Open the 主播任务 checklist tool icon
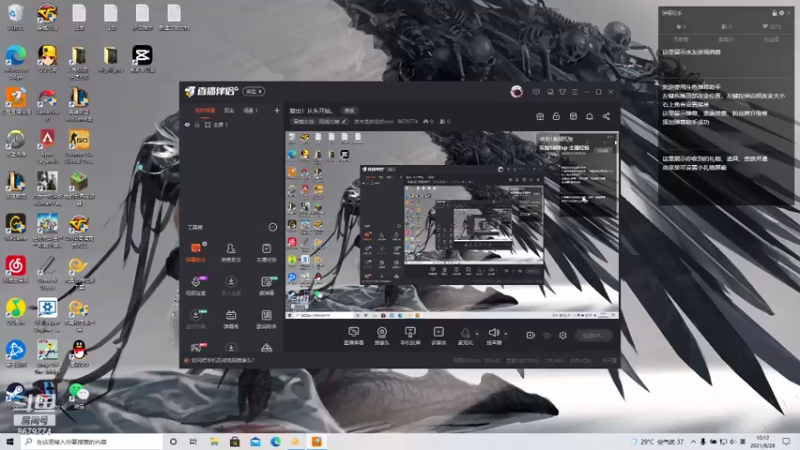Image resolution: width=800 pixels, height=450 pixels. click(x=266, y=252)
